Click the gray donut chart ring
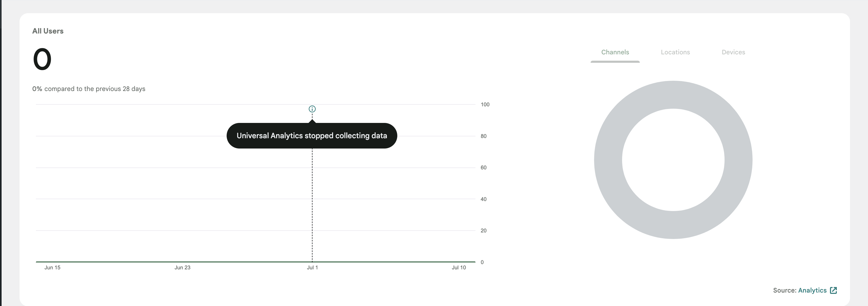 pos(608,160)
